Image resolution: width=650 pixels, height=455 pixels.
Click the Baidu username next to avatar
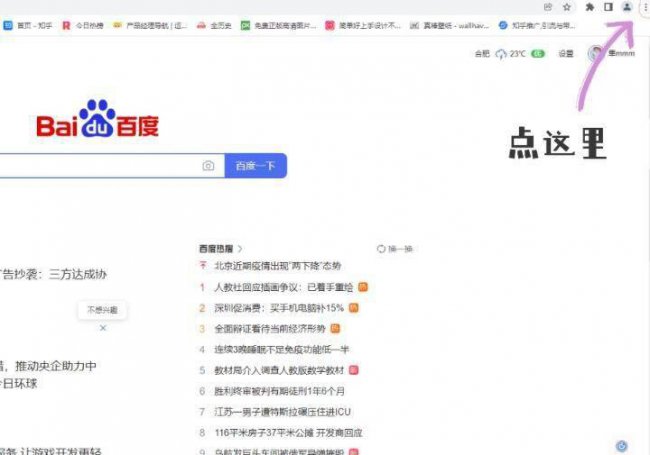coord(621,53)
